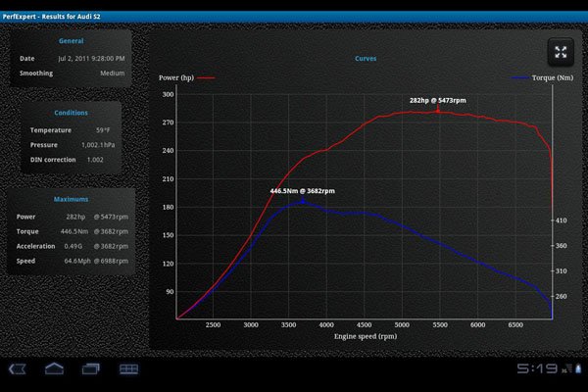The image size is (588, 392).
Task: Click the 'Curves' chart heading
Action: pos(366,59)
